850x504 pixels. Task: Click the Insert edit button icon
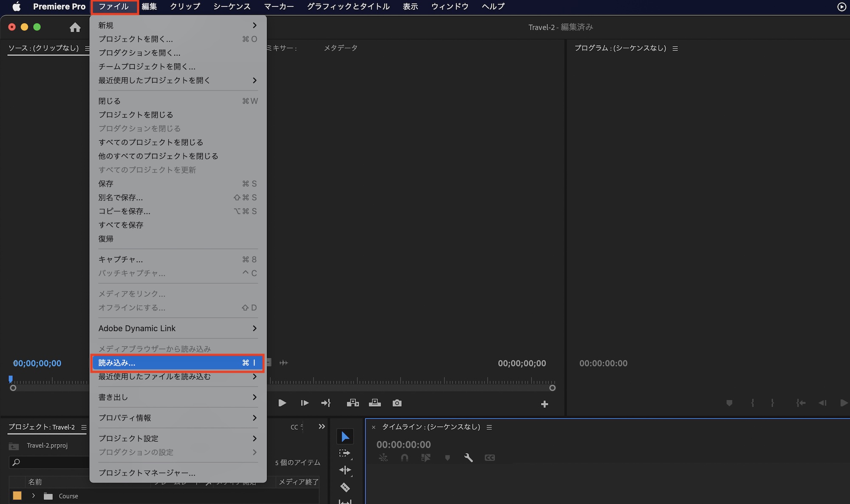[x=352, y=403]
